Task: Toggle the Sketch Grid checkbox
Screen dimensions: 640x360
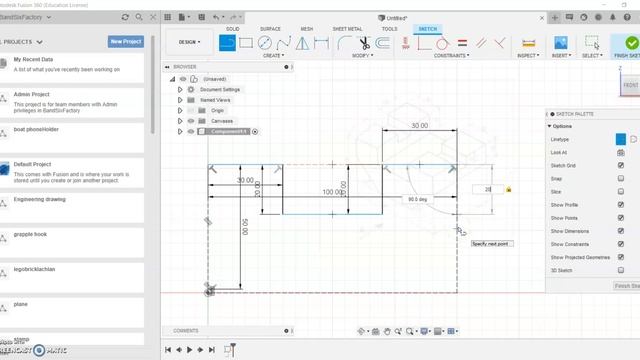Action: (621, 165)
